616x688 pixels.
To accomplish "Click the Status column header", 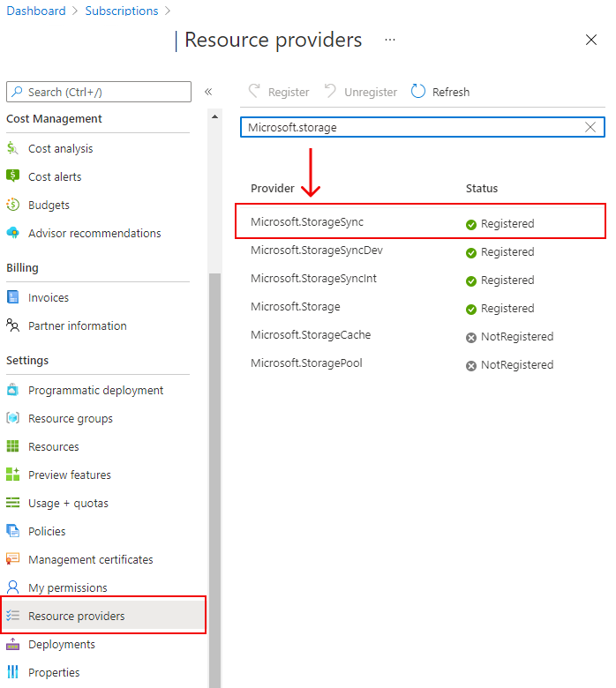I will click(482, 188).
